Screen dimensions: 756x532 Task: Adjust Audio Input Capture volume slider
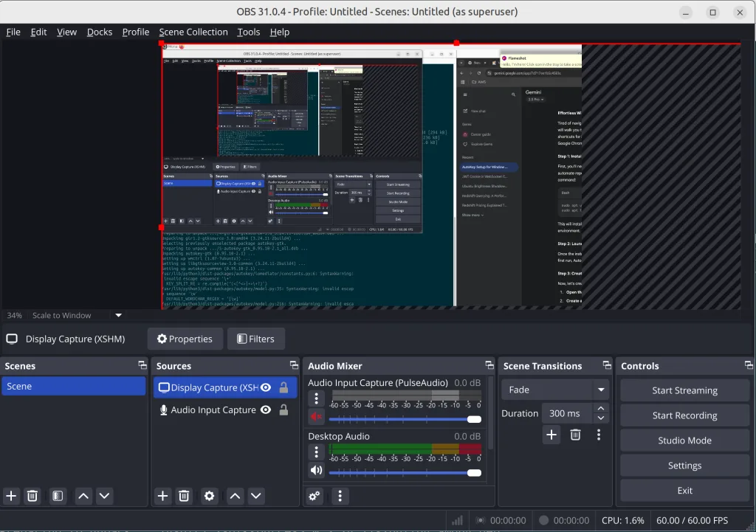click(405, 419)
